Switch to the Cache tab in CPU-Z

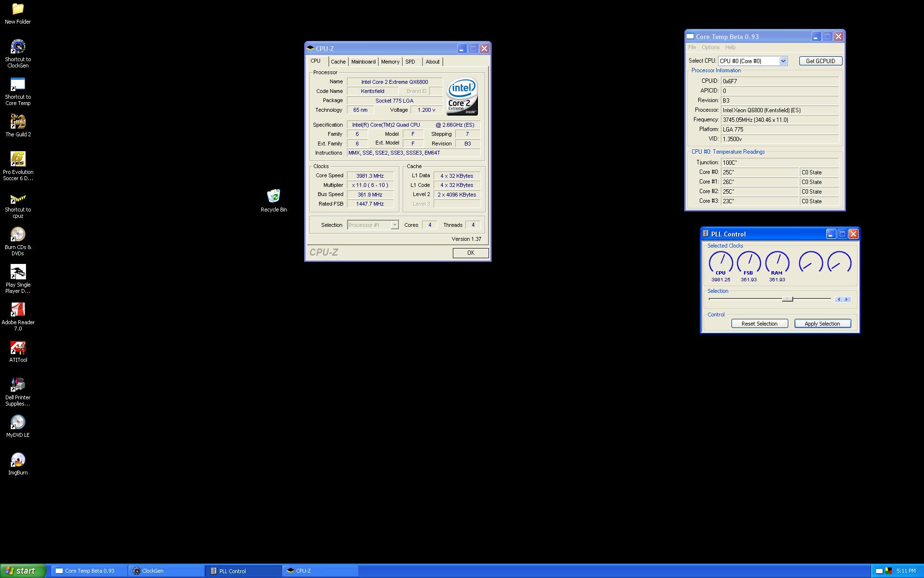point(338,62)
